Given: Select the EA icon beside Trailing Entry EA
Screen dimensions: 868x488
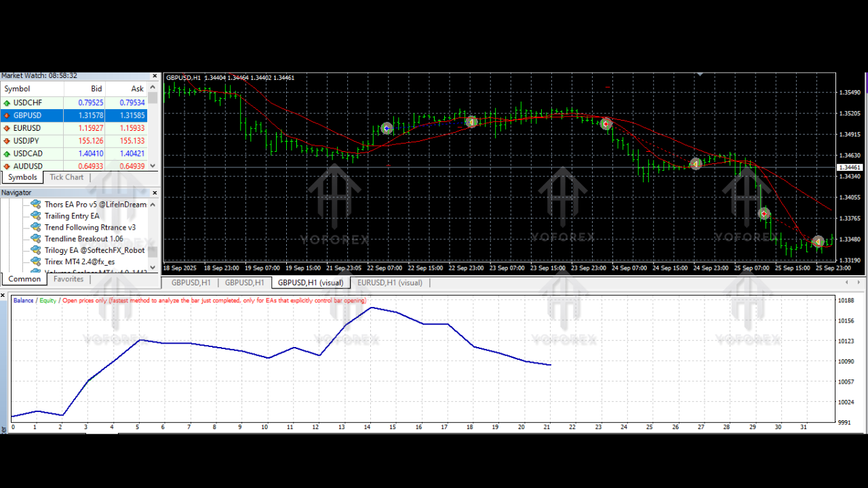Looking at the screenshot, I should coord(35,216).
